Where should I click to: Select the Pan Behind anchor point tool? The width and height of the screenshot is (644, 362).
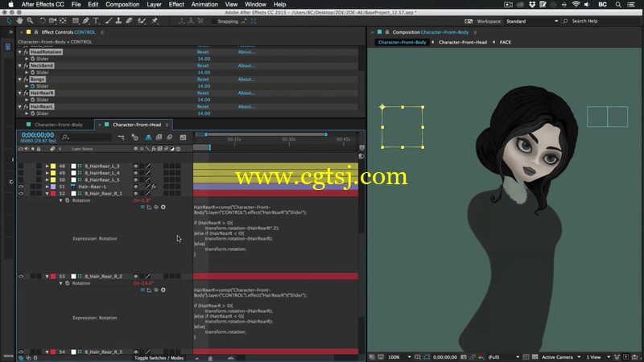pos(63,21)
